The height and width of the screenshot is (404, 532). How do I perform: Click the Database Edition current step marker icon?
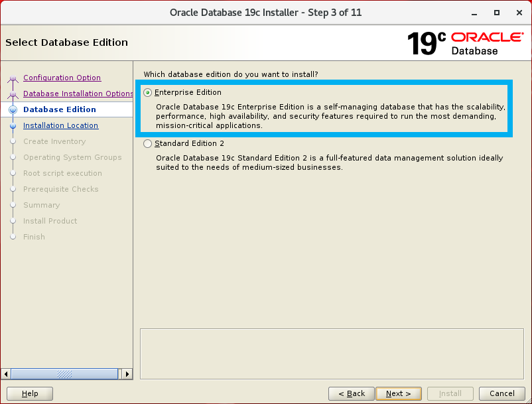[13, 109]
